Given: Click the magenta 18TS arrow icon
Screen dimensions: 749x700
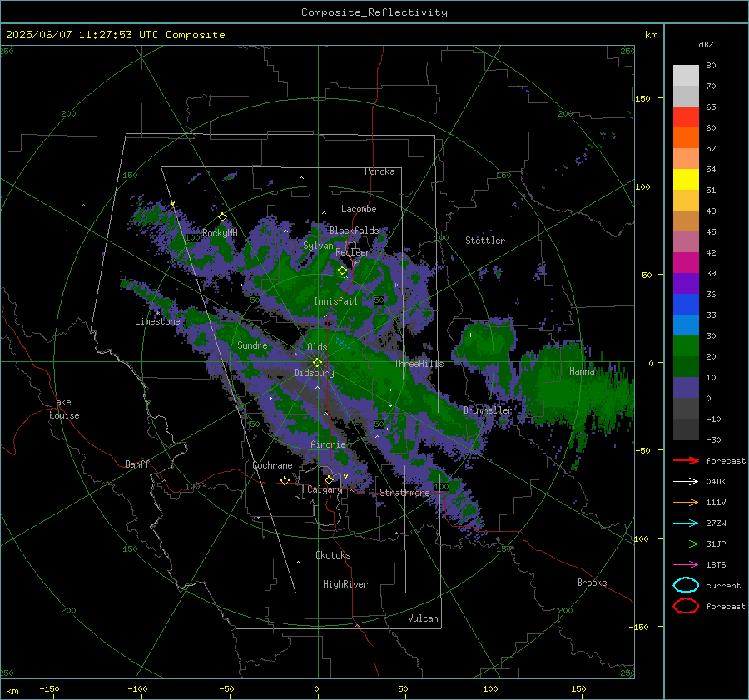Looking at the screenshot, I should coord(686,564).
